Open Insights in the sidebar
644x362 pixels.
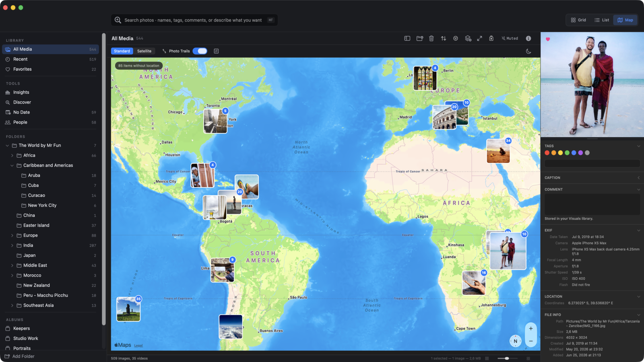pos(51,92)
